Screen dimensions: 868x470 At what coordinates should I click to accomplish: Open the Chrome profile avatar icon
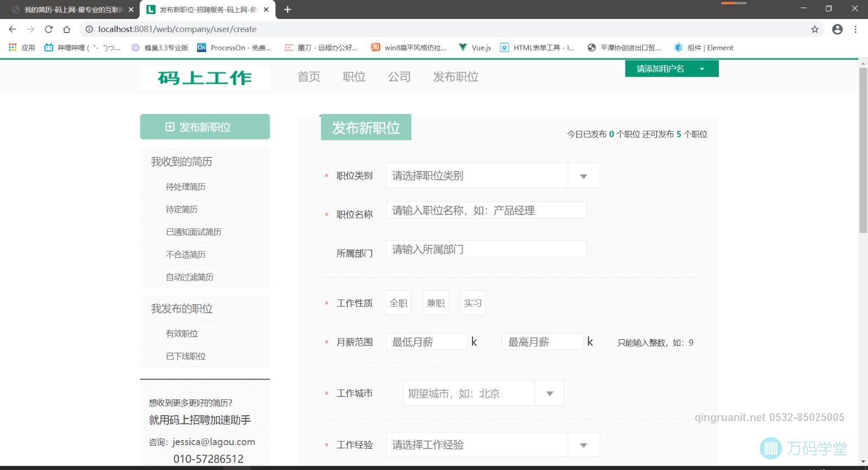click(837, 29)
